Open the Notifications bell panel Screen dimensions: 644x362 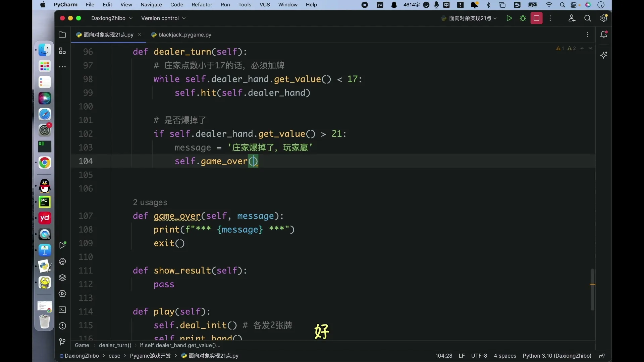pyautogui.click(x=604, y=35)
